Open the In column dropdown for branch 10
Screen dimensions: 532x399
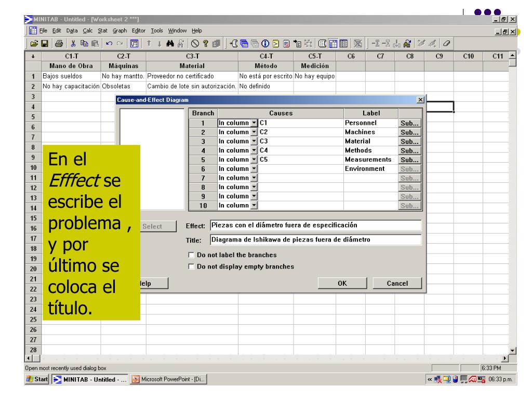pos(254,205)
